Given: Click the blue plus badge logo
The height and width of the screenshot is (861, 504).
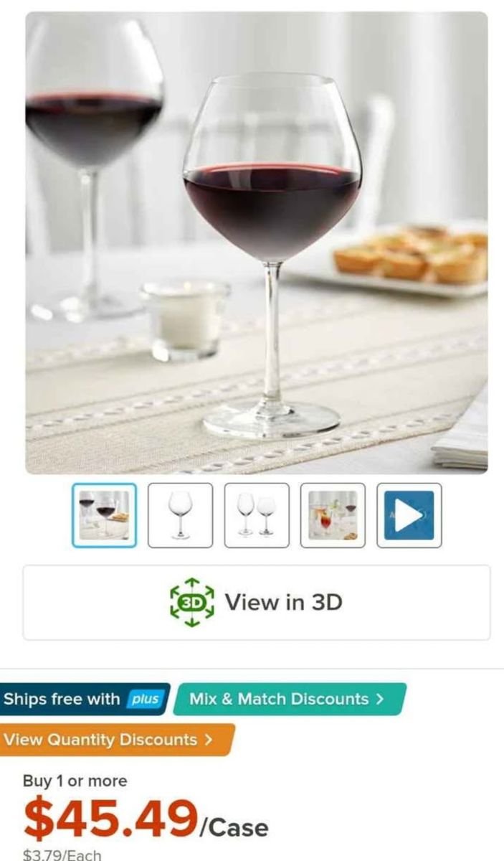Looking at the screenshot, I should tap(144, 700).
